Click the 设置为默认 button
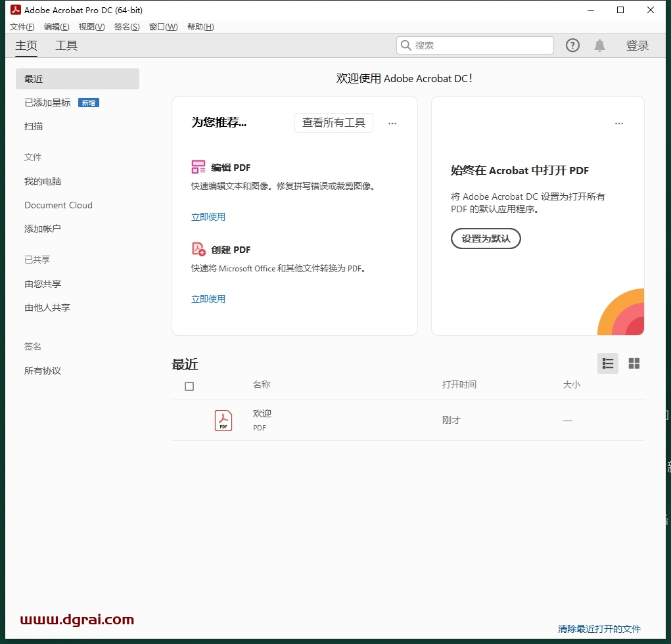 [x=486, y=239]
